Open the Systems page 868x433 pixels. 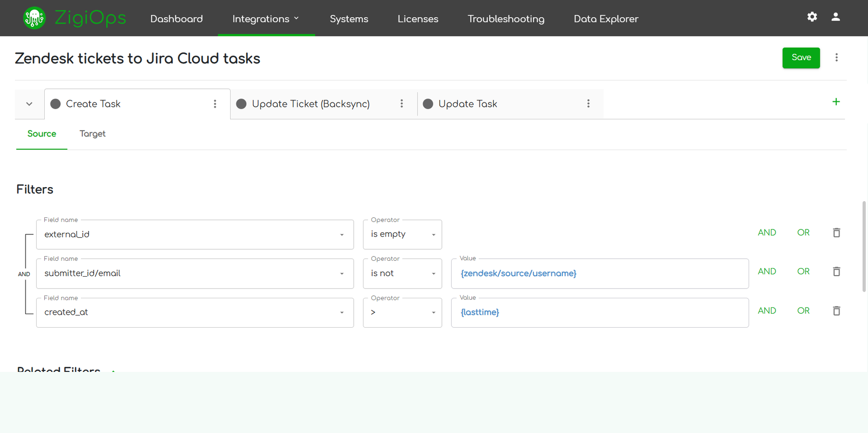(349, 19)
